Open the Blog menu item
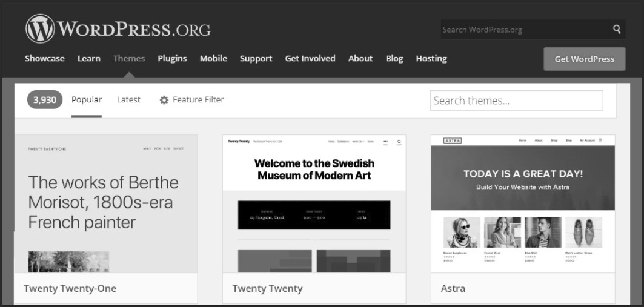The width and height of the screenshot is (644, 307). click(394, 58)
